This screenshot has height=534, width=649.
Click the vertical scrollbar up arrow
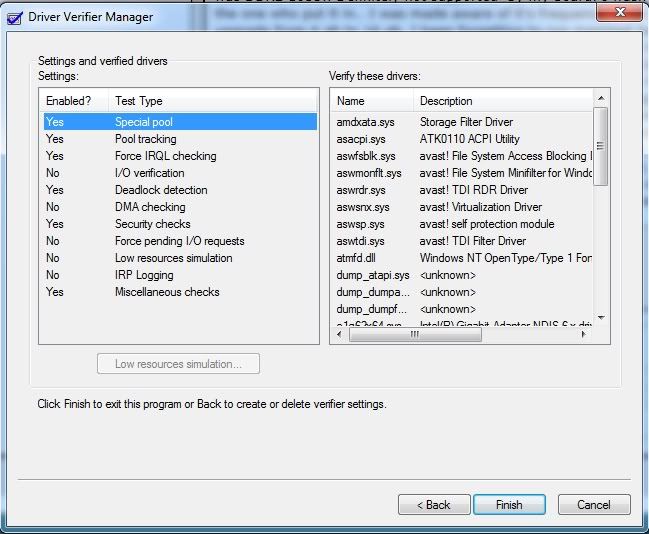pos(601,98)
